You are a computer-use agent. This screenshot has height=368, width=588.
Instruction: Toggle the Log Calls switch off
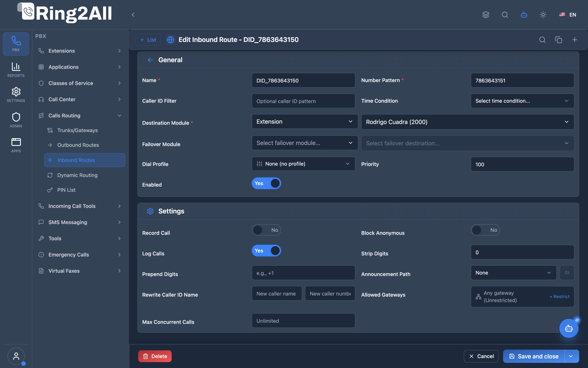(266, 251)
